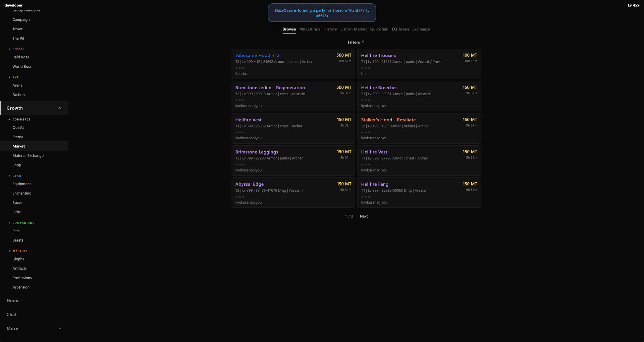Collapse the Growth sidebar section
The width and height of the screenshot is (644, 342).
coord(60,108)
